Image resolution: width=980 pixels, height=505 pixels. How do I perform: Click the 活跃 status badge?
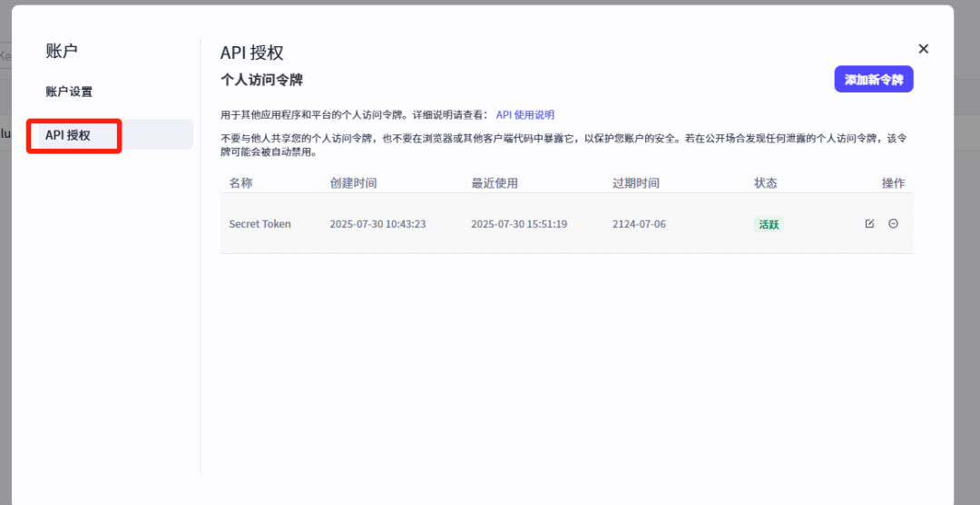point(769,224)
